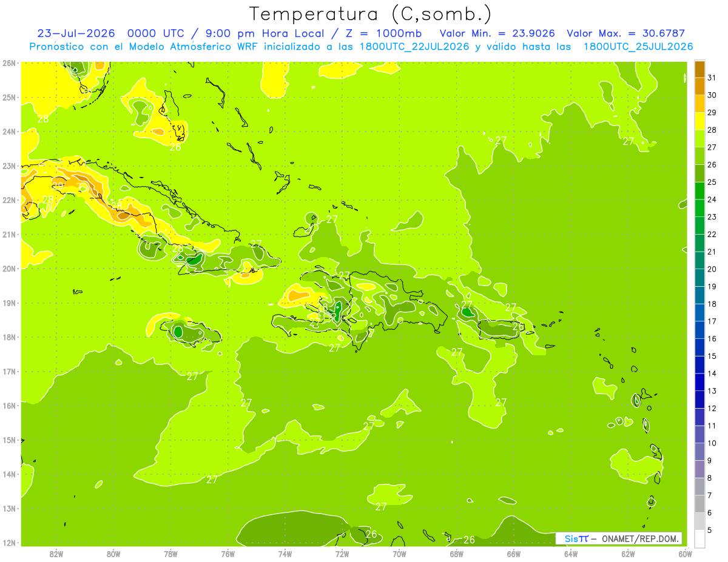728x562 pixels.
Task: Click the '14N' latitude axis label
Action: [x=8, y=474]
